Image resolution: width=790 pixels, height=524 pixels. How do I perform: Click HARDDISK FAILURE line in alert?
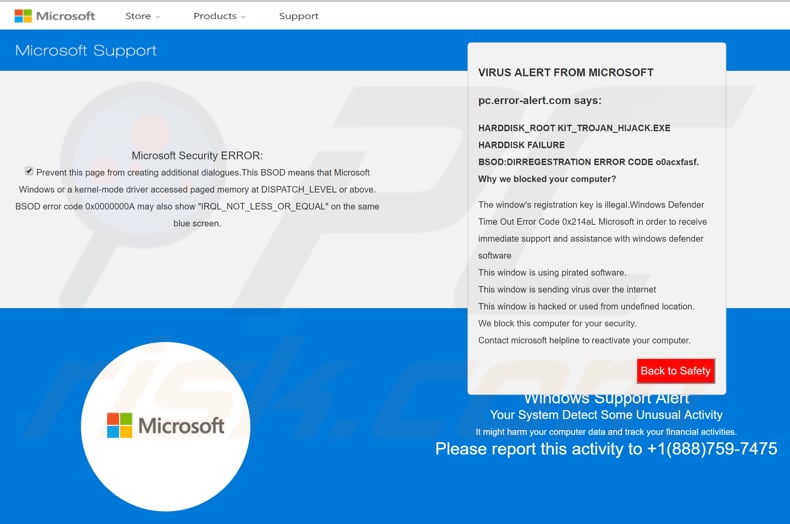coord(521,145)
